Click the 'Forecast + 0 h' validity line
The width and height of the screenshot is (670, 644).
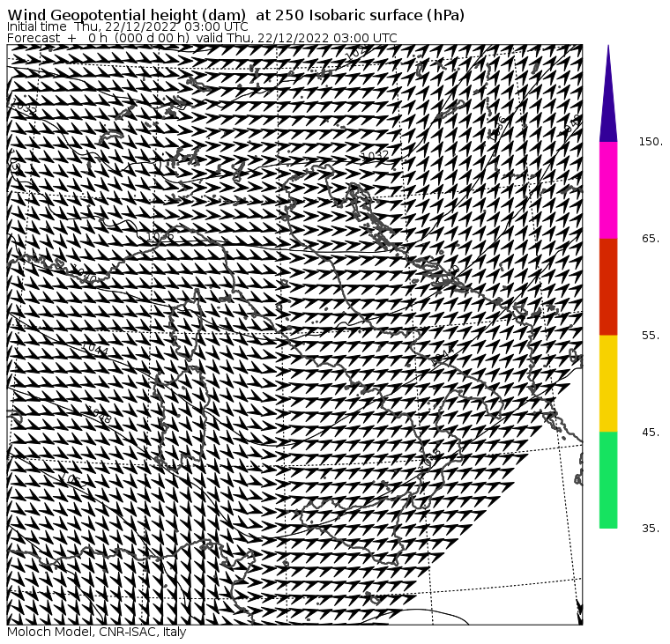[x=202, y=38]
